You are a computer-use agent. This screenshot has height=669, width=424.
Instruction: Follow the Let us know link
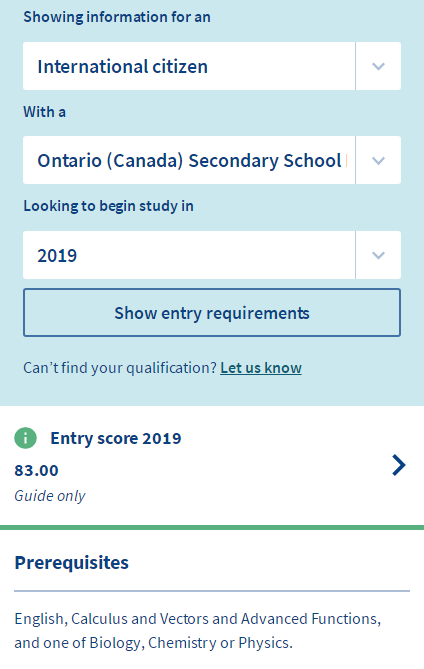coord(261,368)
